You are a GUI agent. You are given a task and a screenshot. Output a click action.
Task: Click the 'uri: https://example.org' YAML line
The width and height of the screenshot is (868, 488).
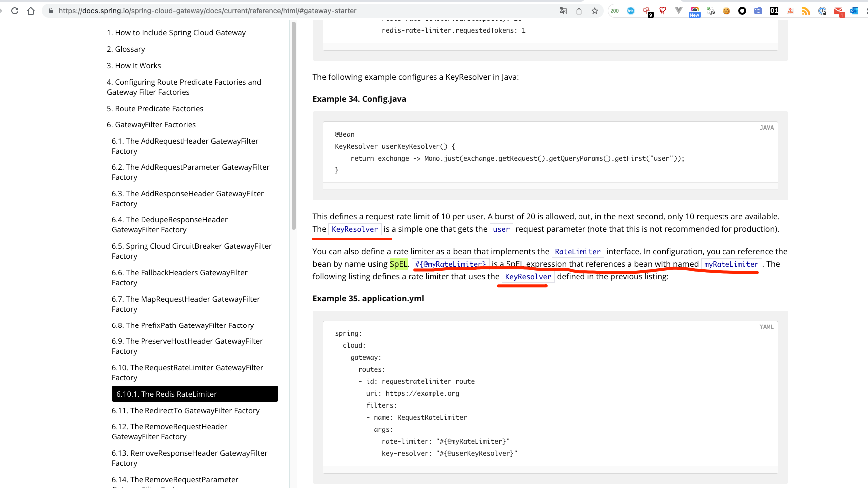(x=413, y=393)
